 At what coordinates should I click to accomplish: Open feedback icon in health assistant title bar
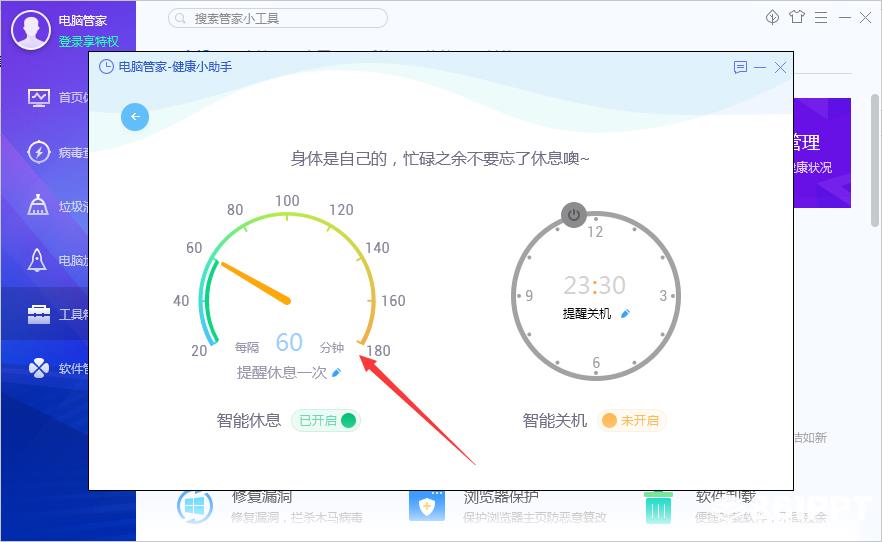pos(740,67)
